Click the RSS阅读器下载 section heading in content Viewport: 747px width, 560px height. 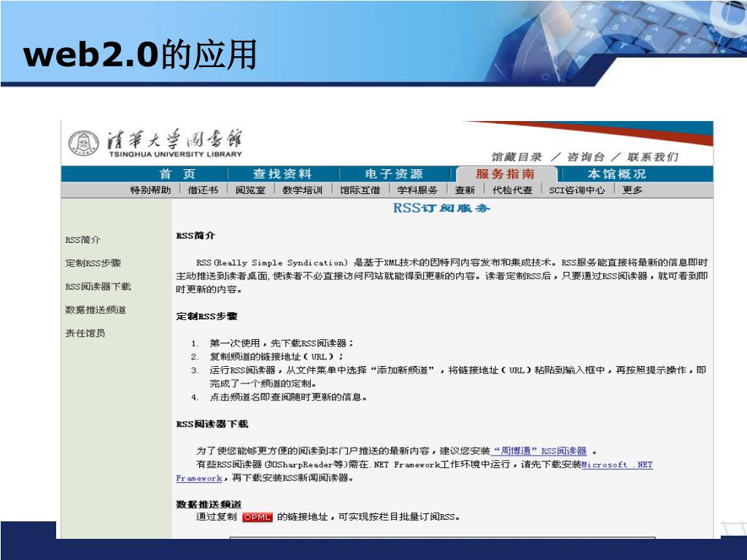click(212, 424)
